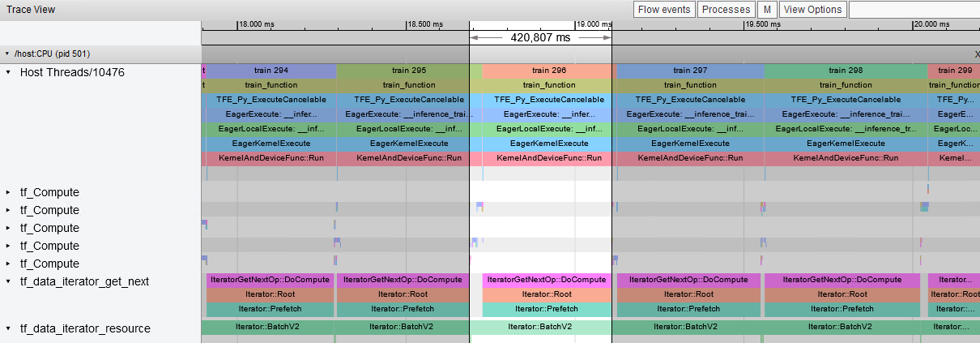Select EagerLocalExecute slice under train 298
The height and width of the screenshot is (343, 980).
click(846, 129)
